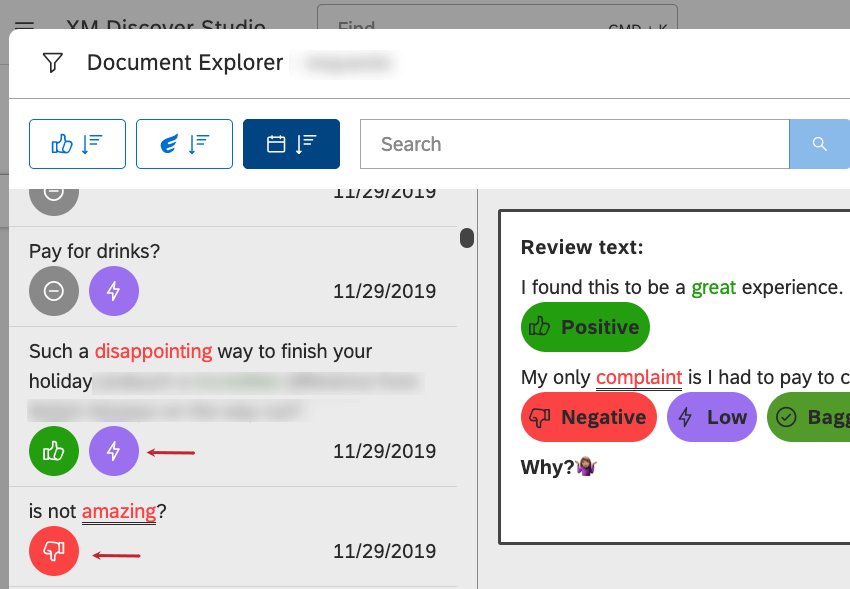The image size is (850, 589).
Task: Click the green thumbs-up icon under the disappointing review
Action: click(x=53, y=451)
